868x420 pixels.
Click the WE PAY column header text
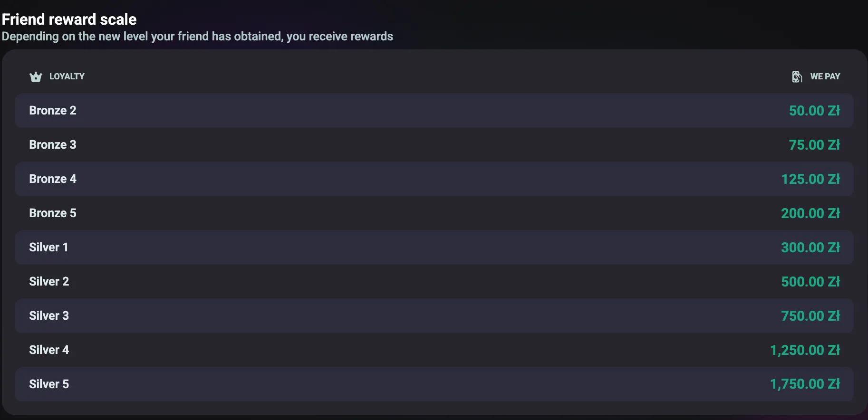coord(825,76)
